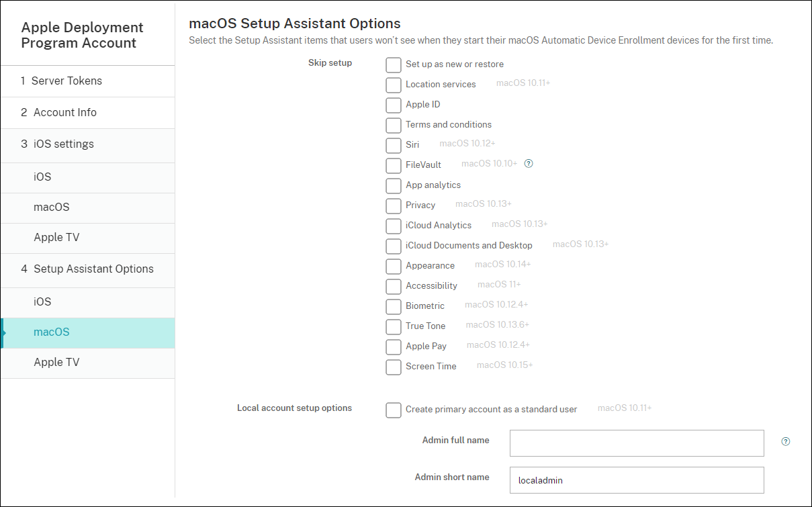Click the Admin short name field
The image size is (812, 507).
click(637, 480)
